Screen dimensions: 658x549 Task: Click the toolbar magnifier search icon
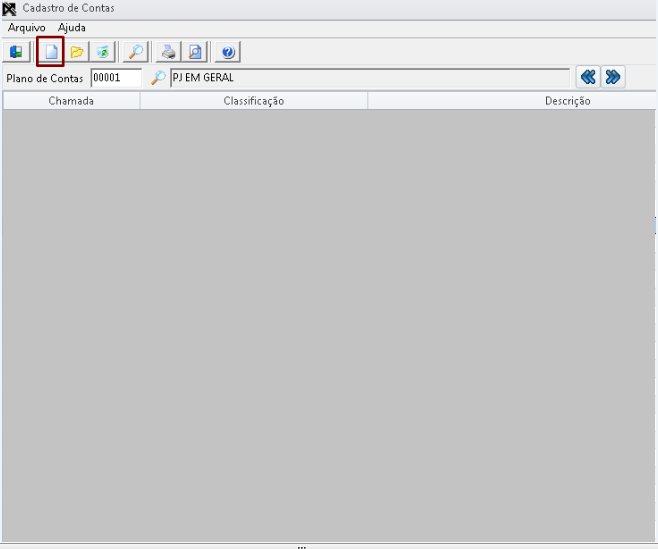[136, 52]
